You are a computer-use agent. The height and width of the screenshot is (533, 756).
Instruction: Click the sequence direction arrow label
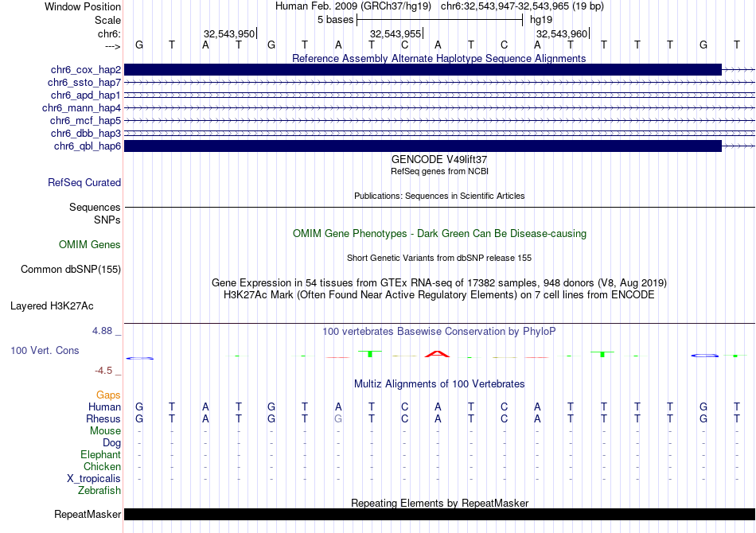tap(113, 46)
